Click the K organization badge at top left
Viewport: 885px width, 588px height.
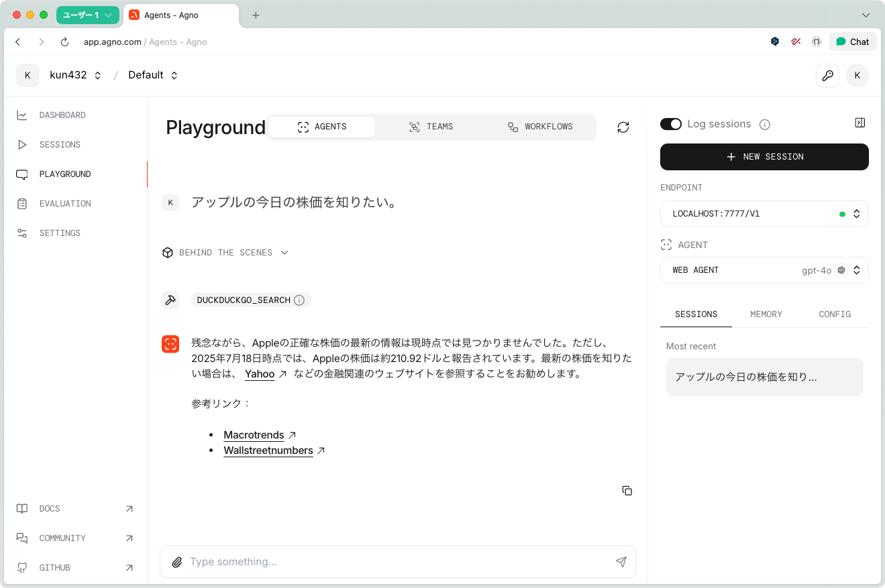[28, 75]
